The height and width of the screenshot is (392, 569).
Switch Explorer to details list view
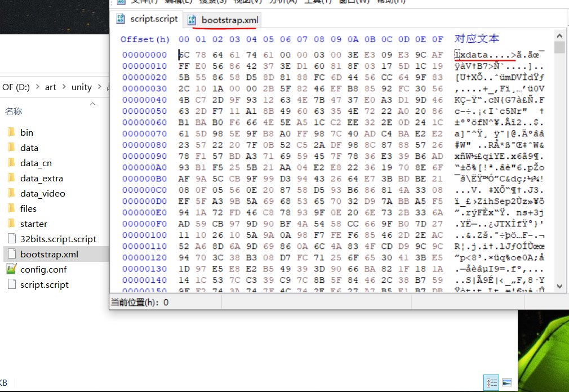click(x=491, y=382)
